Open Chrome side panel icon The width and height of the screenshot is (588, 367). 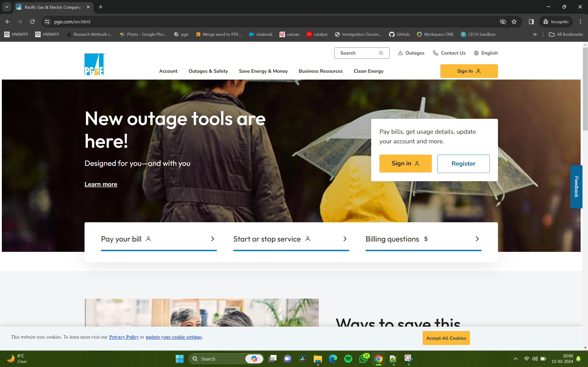pos(531,22)
